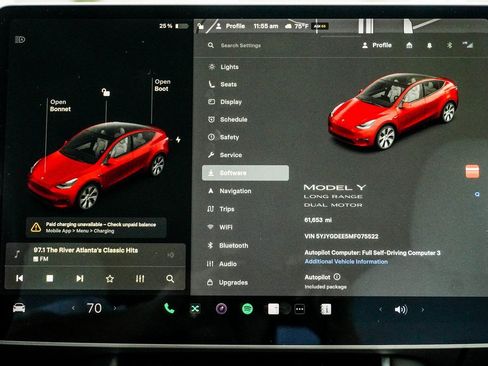The height and width of the screenshot is (366, 488).
Task: Skip to previous radio station
Action: pos(20,278)
